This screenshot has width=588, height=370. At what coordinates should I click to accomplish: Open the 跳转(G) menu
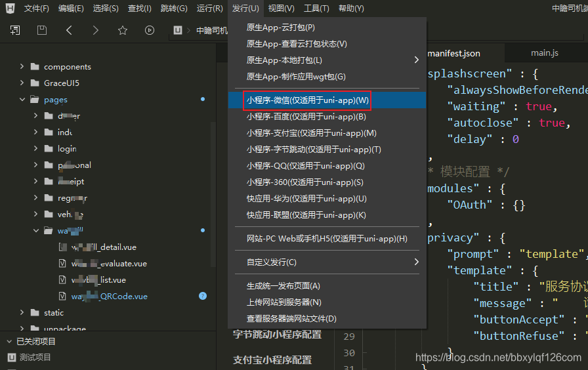(174, 9)
